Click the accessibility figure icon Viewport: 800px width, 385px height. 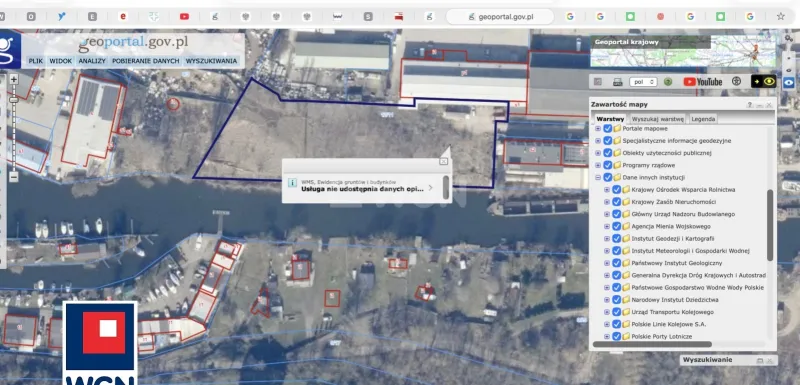(x=736, y=81)
